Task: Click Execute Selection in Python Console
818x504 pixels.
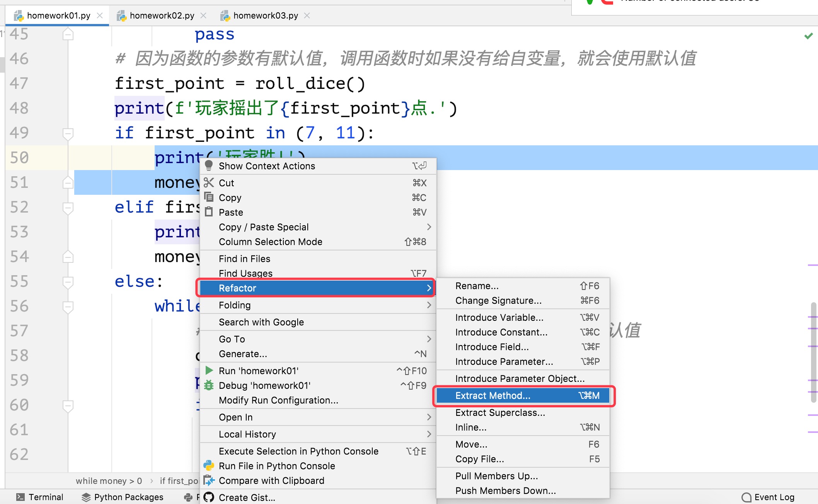Action: click(298, 450)
